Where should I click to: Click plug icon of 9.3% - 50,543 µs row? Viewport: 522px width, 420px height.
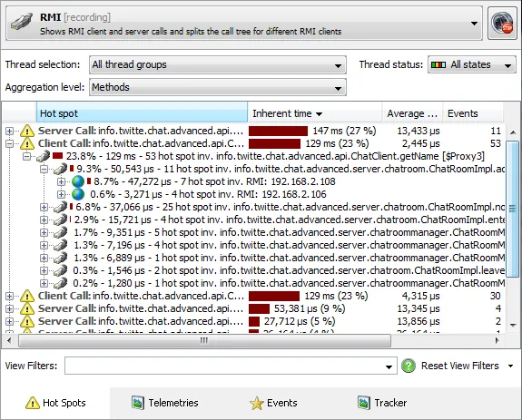point(60,169)
